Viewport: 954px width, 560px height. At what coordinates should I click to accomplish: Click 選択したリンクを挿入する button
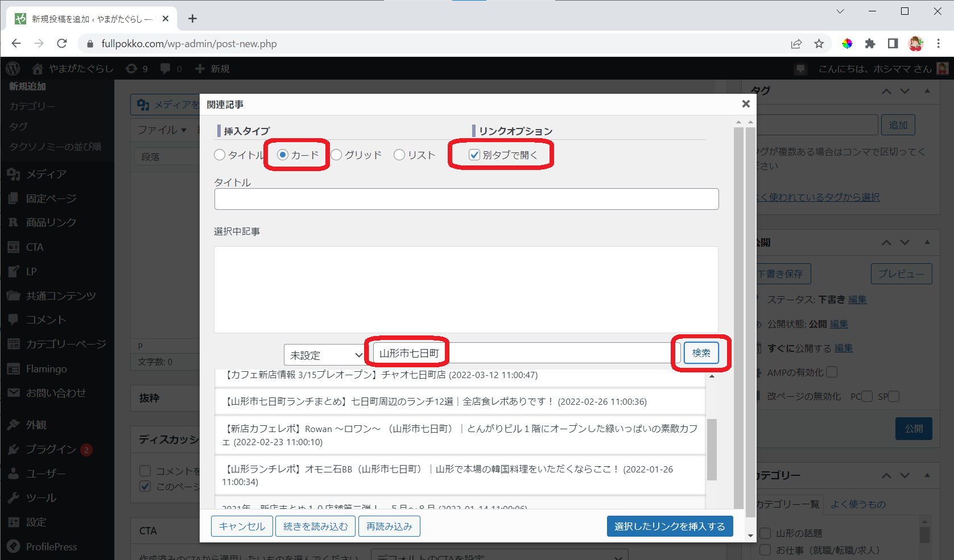(670, 526)
